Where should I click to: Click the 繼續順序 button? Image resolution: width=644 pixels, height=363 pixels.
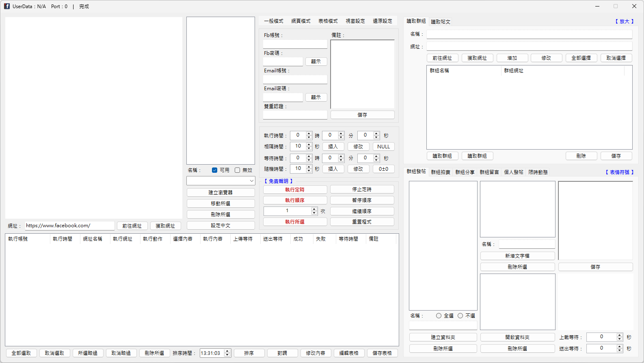pos(362,211)
